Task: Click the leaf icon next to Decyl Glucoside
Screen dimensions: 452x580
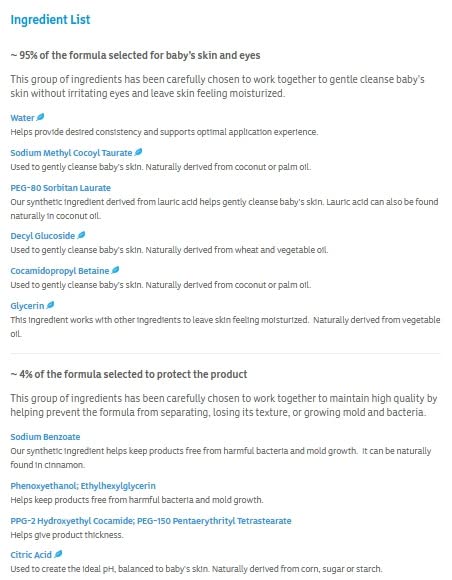Action: [x=81, y=235]
